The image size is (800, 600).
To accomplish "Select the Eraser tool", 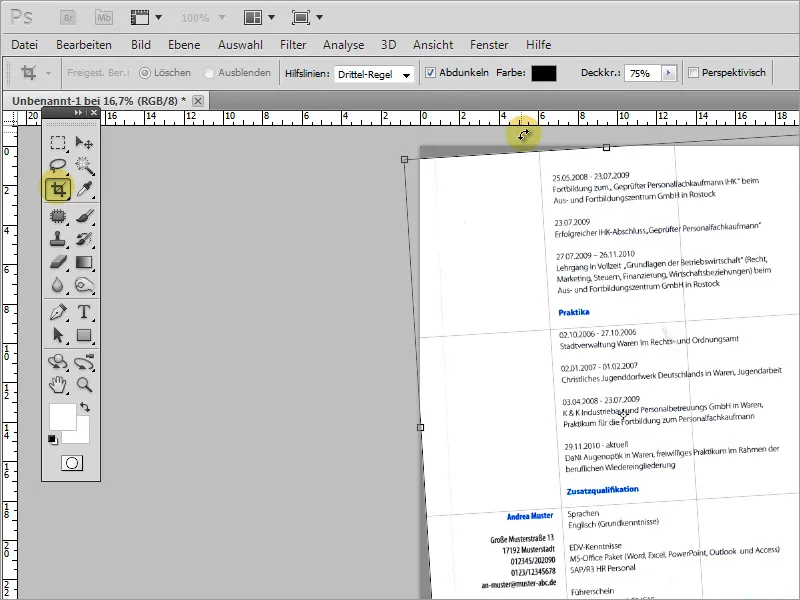I will coord(58,262).
